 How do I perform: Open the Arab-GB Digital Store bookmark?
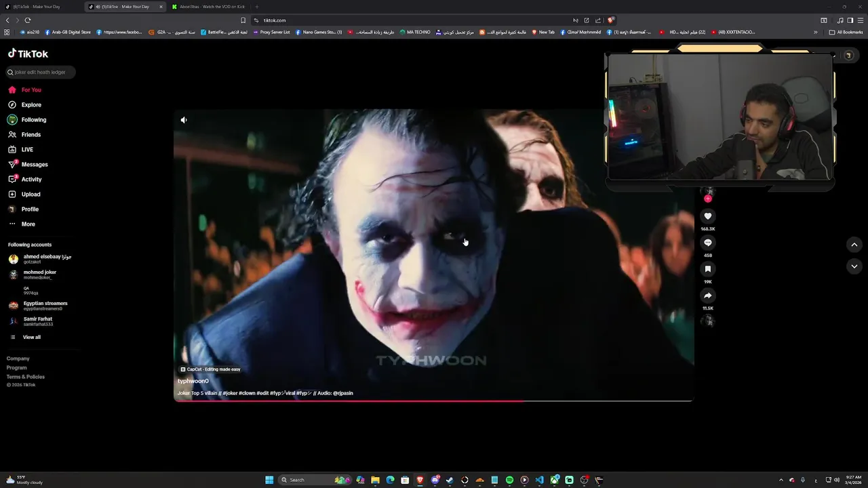click(68, 32)
